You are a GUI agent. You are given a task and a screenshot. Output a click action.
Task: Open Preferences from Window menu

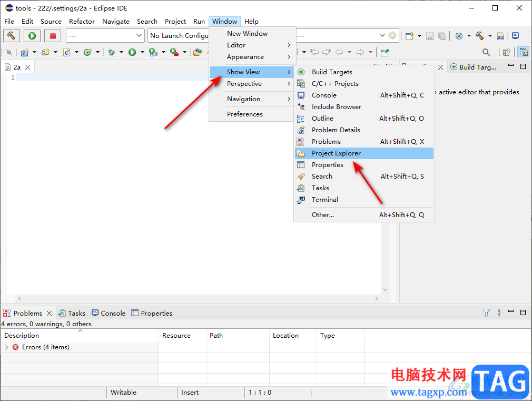coord(252,114)
